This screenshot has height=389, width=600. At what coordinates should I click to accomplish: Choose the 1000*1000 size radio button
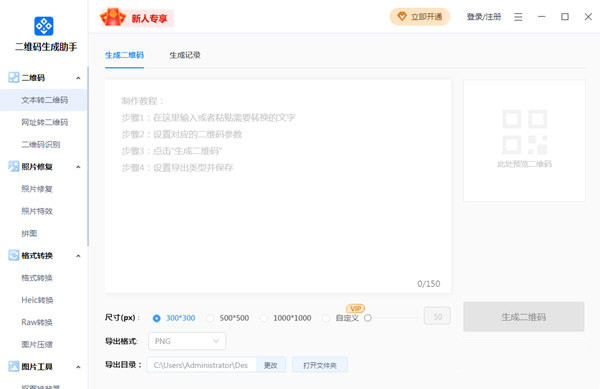264,318
